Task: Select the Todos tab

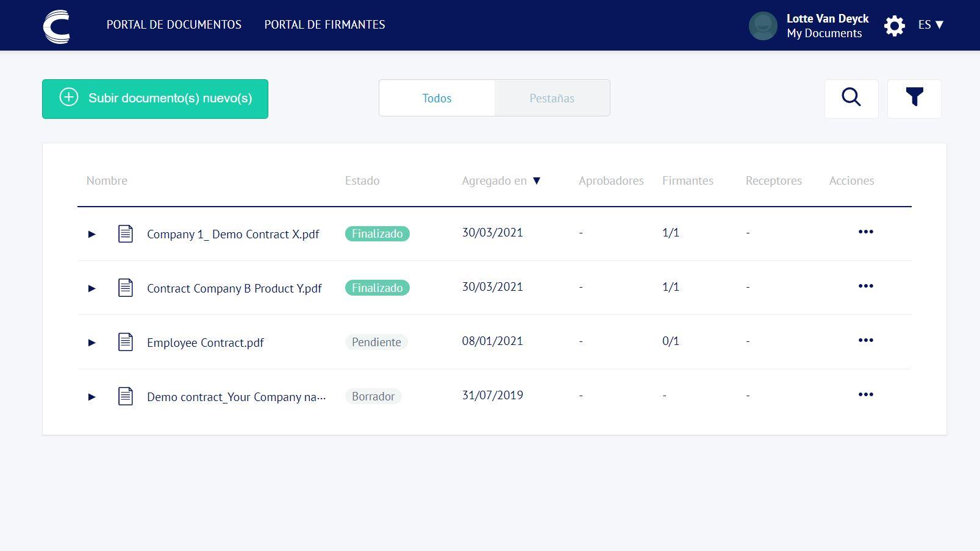Action: pyautogui.click(x=437, y=98)
